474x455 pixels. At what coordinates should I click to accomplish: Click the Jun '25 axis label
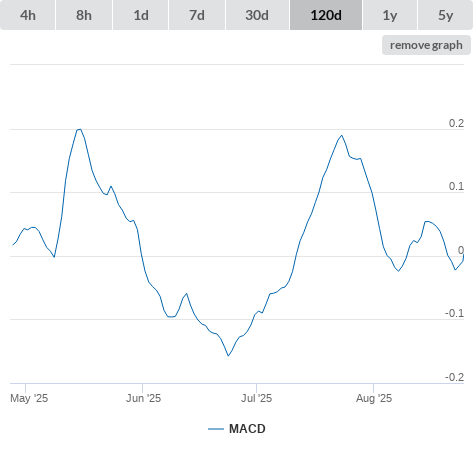click(x=143, y=398)
